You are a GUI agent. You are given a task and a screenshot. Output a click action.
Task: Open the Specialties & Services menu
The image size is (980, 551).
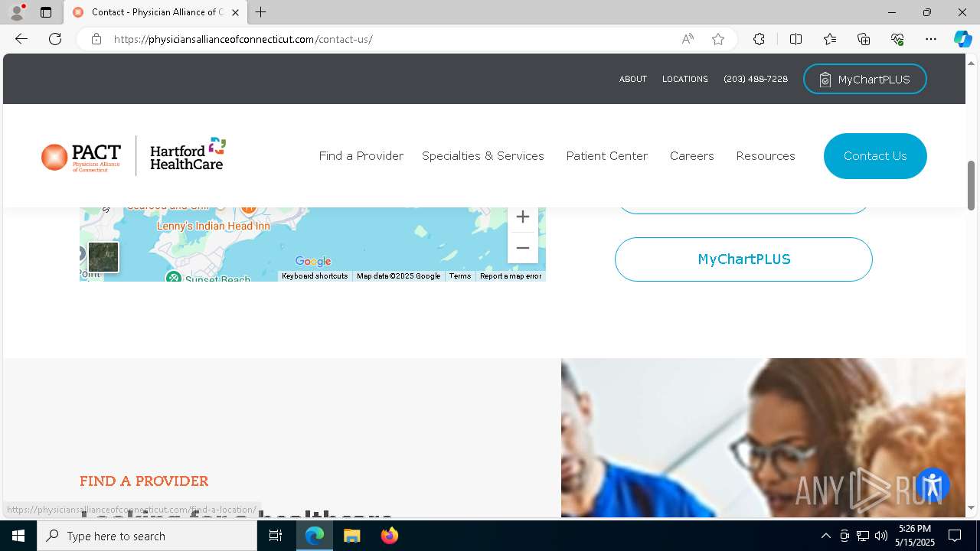coord(483,155)
